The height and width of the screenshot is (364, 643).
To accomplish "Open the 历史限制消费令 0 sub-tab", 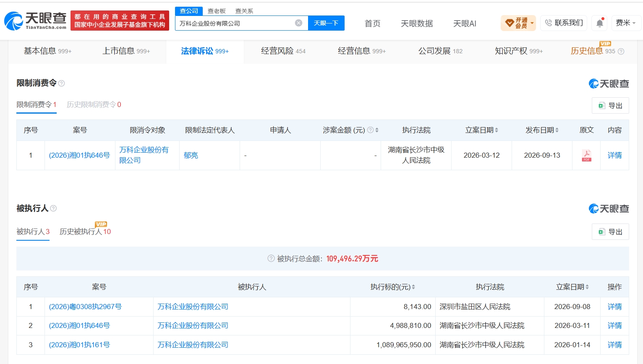I will click(x=94, y=105).
